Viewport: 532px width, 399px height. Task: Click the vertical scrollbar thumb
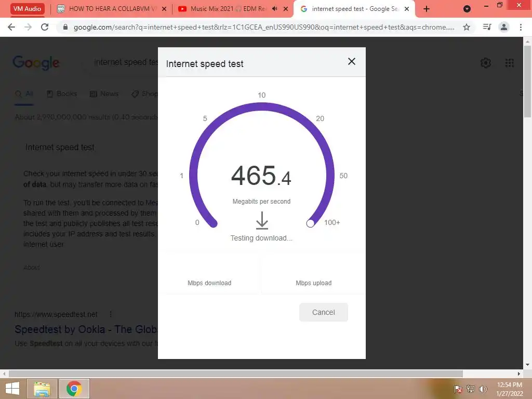[x=527, y=82]
